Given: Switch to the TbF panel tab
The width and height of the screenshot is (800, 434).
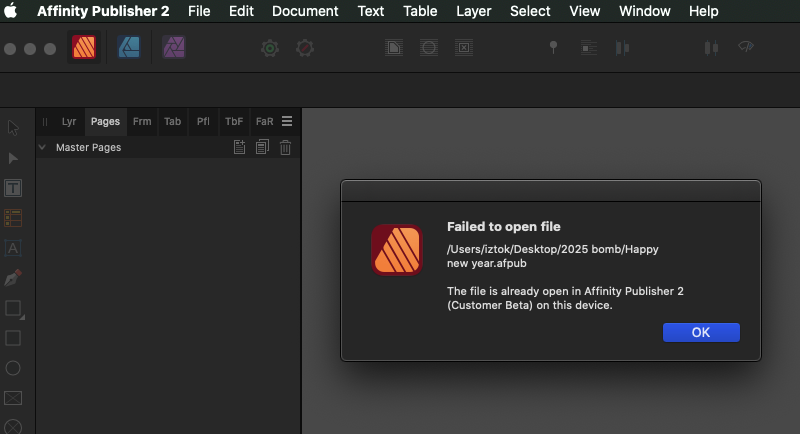Looking at the screenshot, I should pyautogui.click(x=234, y=121).
